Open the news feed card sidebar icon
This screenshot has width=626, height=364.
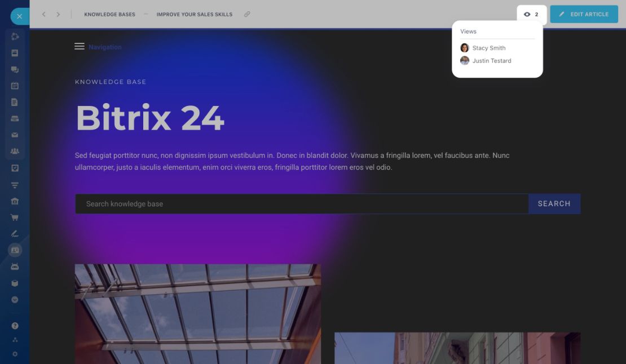[x=15, y=53]
